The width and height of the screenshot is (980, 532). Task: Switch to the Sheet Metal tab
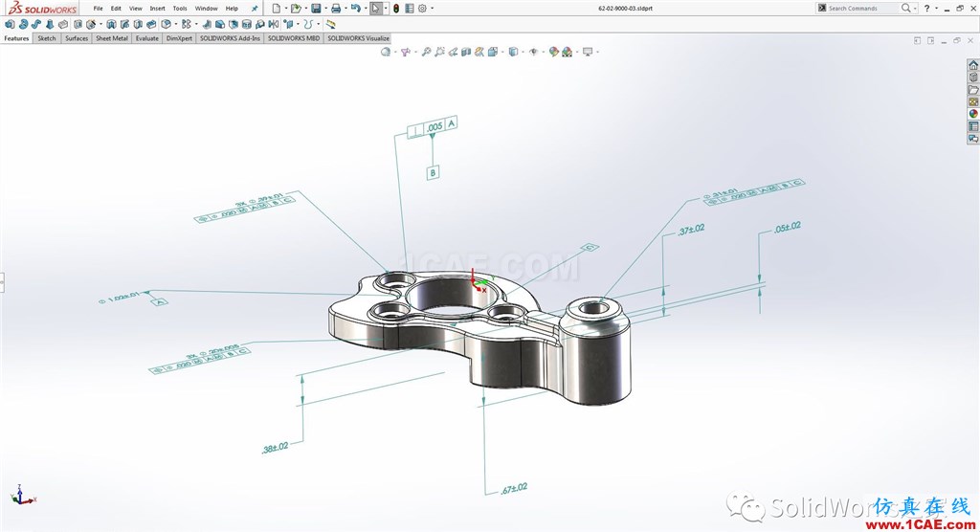[x=112, y=38]
